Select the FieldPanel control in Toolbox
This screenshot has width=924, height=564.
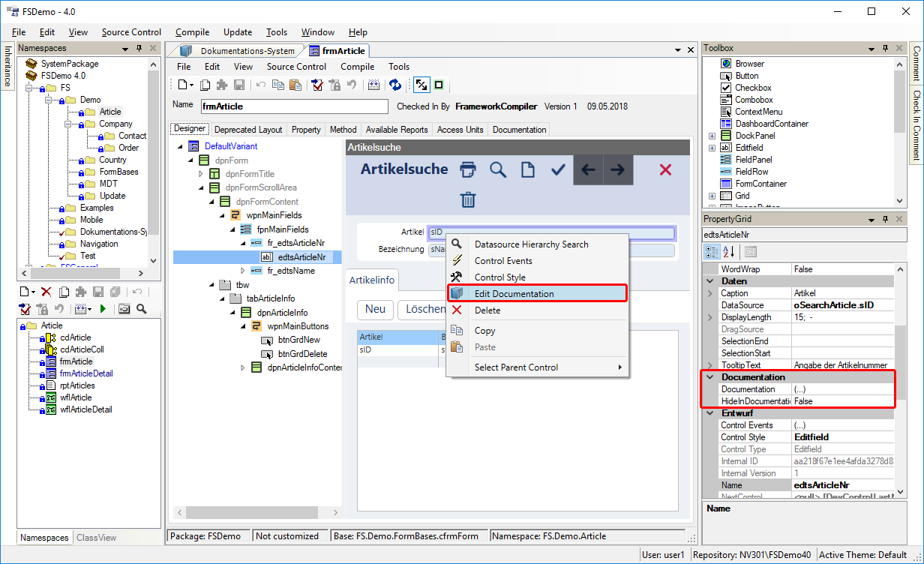[754, 160]
